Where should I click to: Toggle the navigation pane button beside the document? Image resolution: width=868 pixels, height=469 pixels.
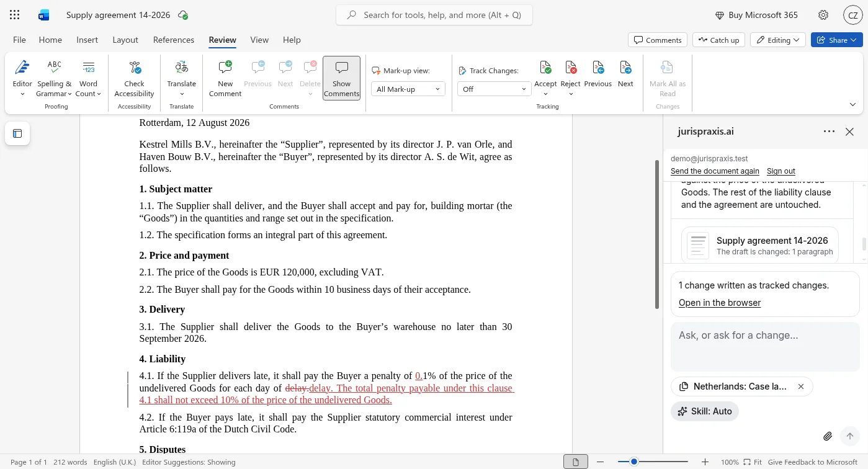click(x=17, y=133)
